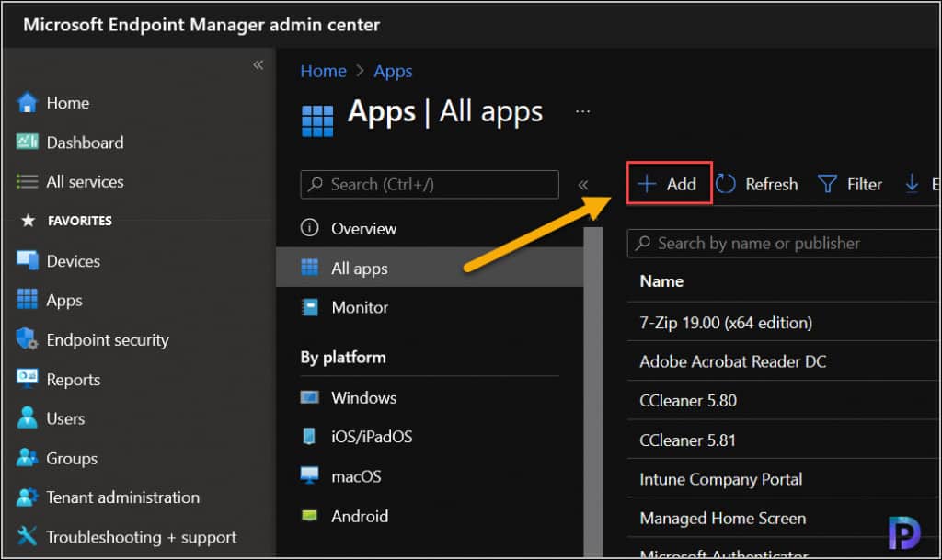Click the Refresh text label

coord(772,184)
